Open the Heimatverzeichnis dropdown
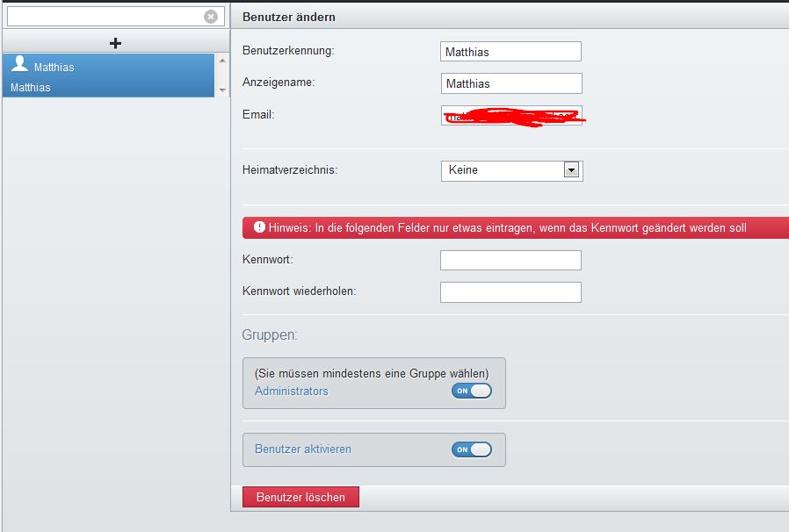The height and width of the screenshot is (532, 789). pyautogui.click(x=511, y=170)
